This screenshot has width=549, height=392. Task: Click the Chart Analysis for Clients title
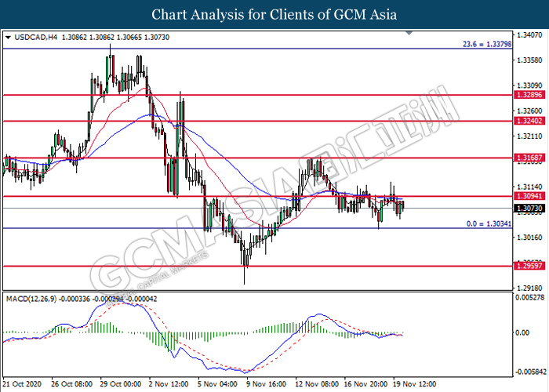tap(274, 15)
